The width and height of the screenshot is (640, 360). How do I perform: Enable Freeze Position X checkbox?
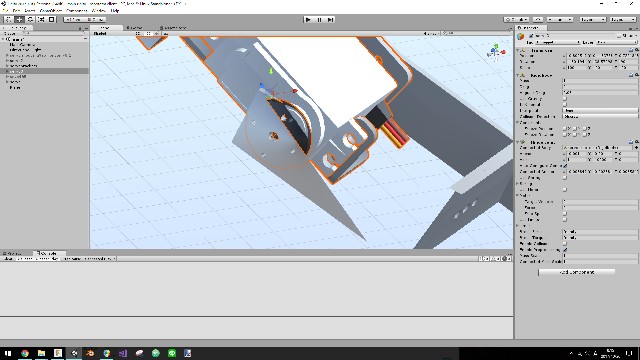click(x=565, y=129)
